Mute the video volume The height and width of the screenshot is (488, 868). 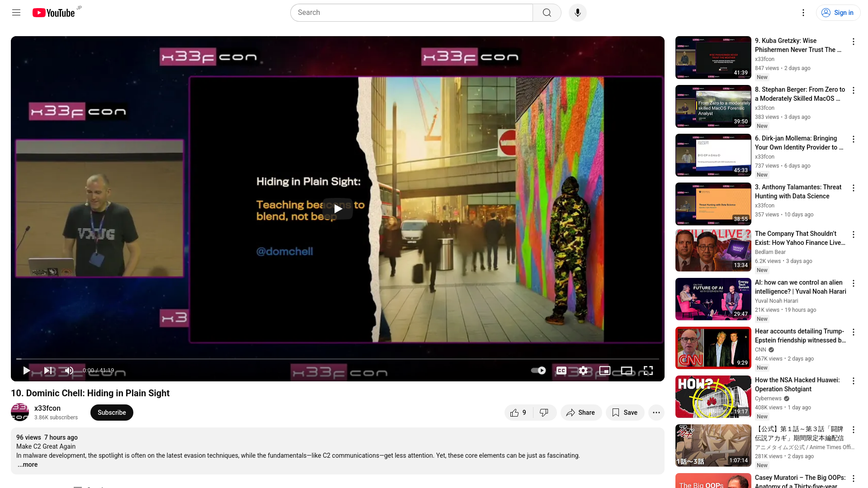(x=69, y=371)
